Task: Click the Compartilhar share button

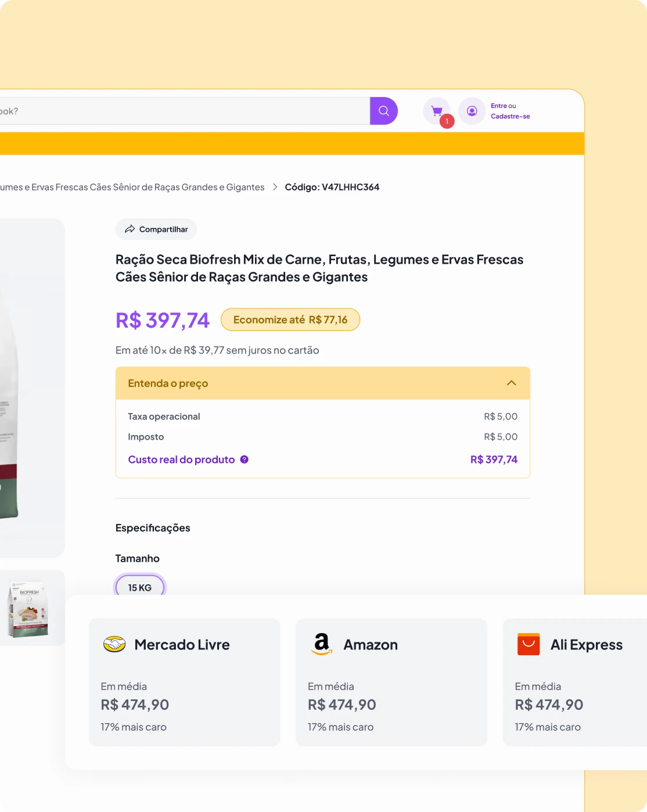Action: point(156,229)
